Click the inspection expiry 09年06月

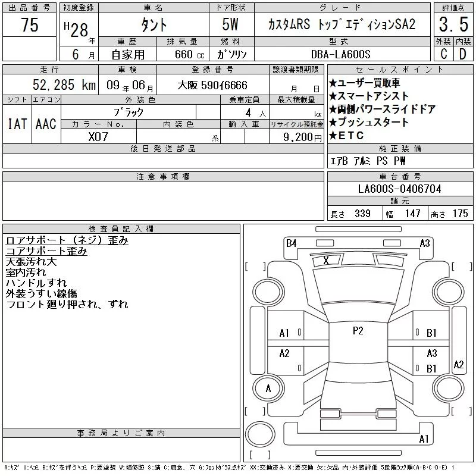[130, 86]
